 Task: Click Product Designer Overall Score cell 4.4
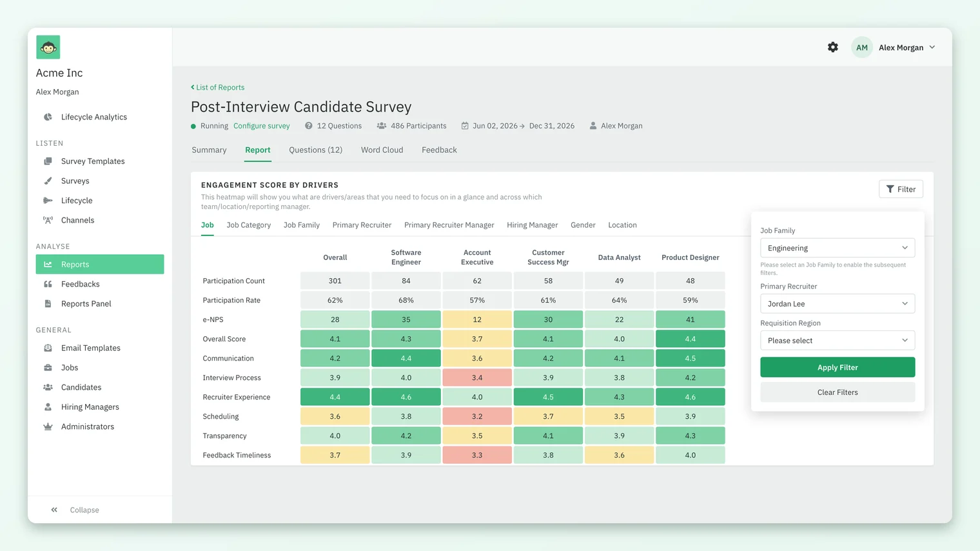click(x=690, y=339)
